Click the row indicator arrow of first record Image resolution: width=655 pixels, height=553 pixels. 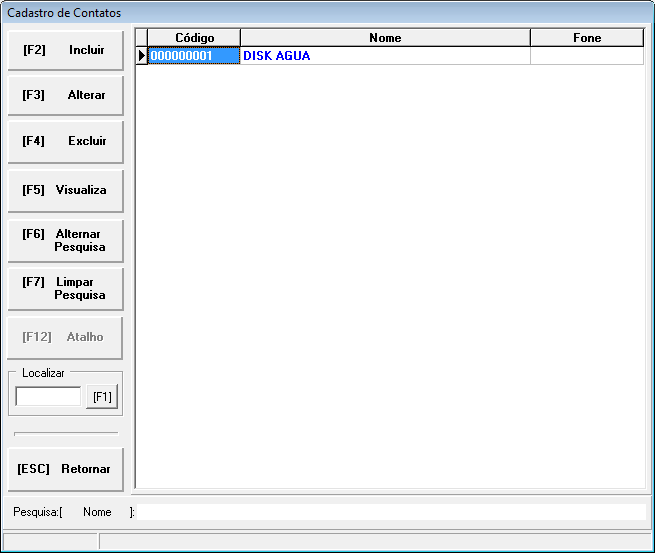pyautogui.click(x=141, y=56)
